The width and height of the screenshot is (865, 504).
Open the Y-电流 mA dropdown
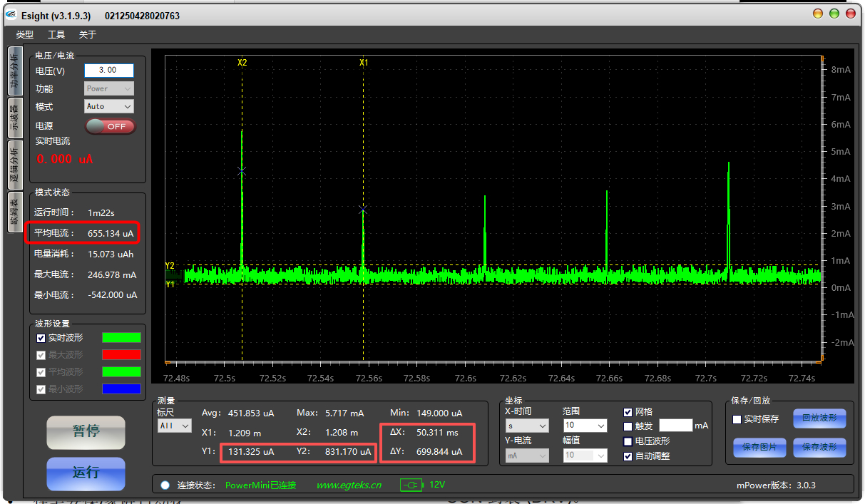(x=527, y=456)
